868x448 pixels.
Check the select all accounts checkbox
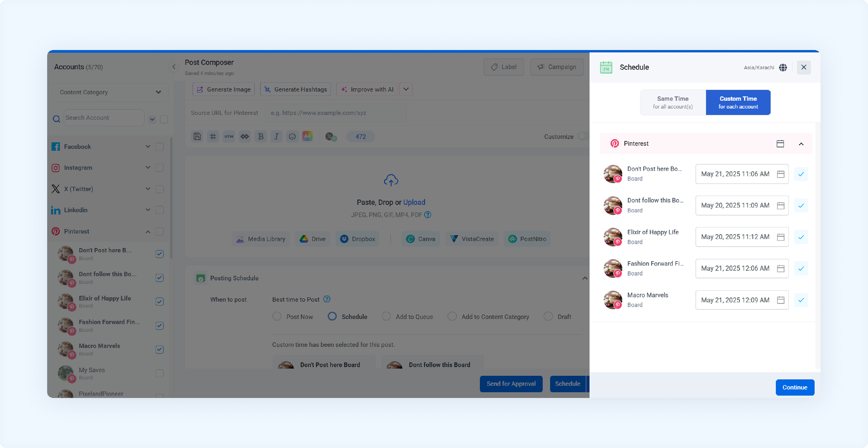(x=164, y=119)
